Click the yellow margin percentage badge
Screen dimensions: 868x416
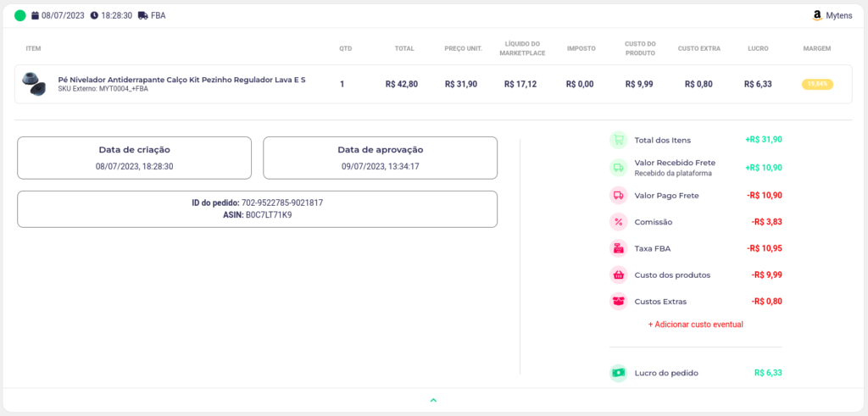[x=817, y=85]
